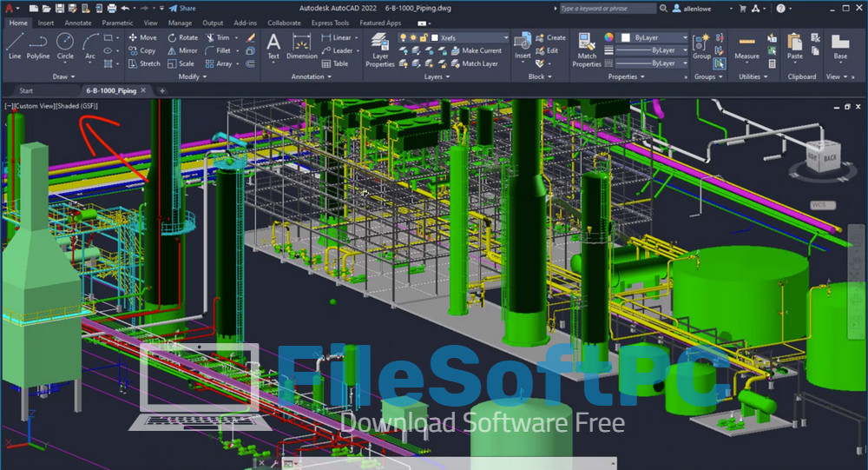Toggle the layer freeze sun icon

point(413,37)
